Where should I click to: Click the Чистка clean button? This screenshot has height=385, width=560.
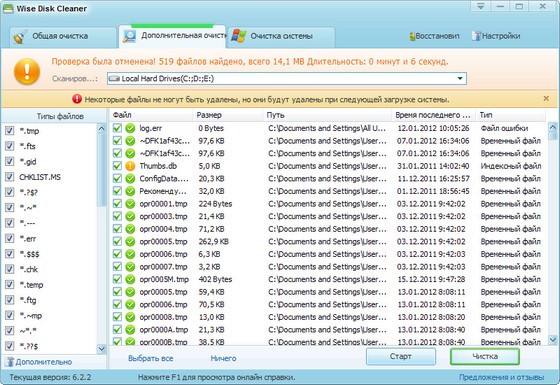point(485,356)
